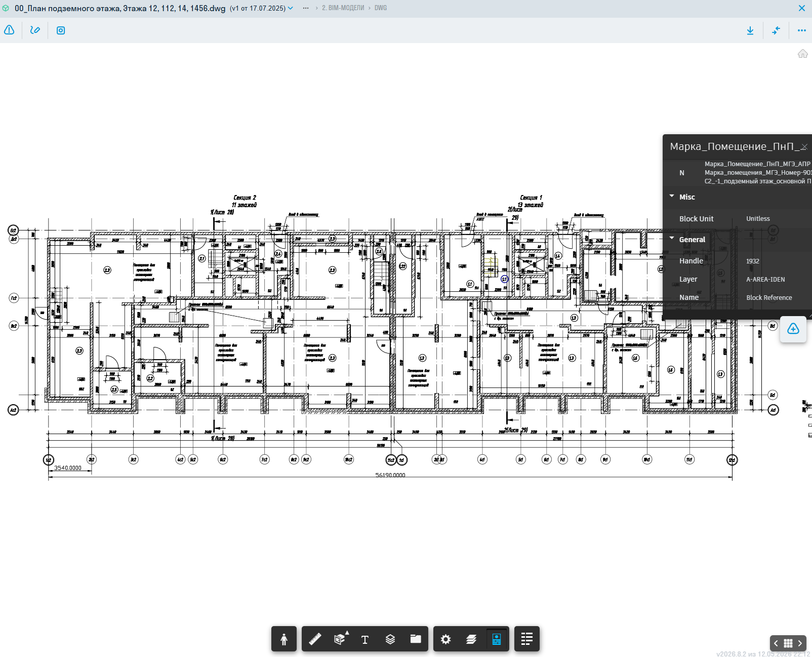
Task: Open the settings gear
Action: (x=446, y=639)
